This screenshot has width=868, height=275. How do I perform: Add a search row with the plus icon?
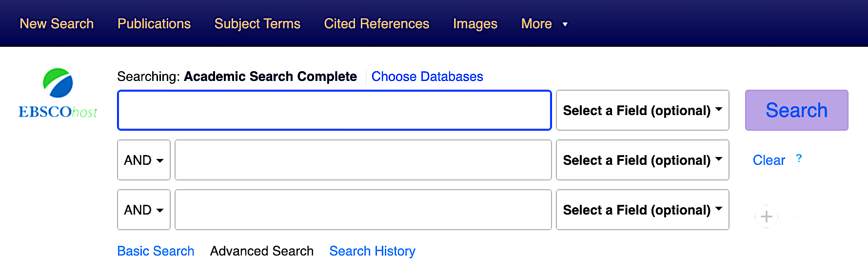(x=766, y=216)
